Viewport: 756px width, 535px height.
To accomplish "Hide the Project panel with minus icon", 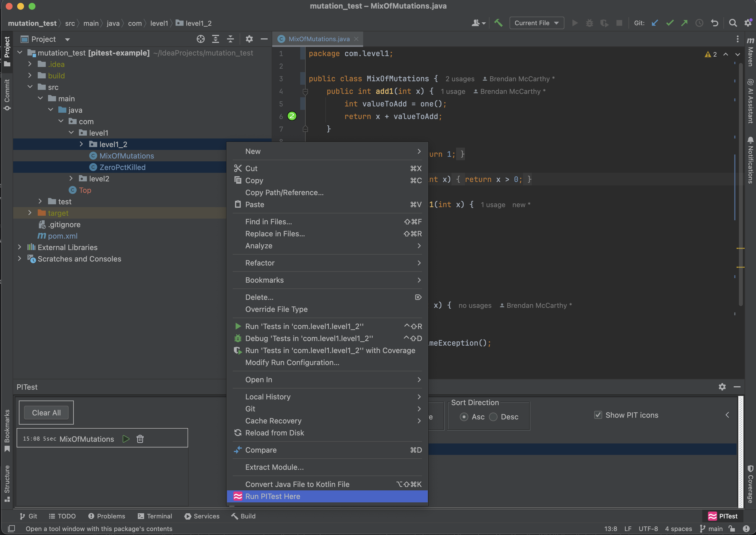I will (x=264, y=39).
